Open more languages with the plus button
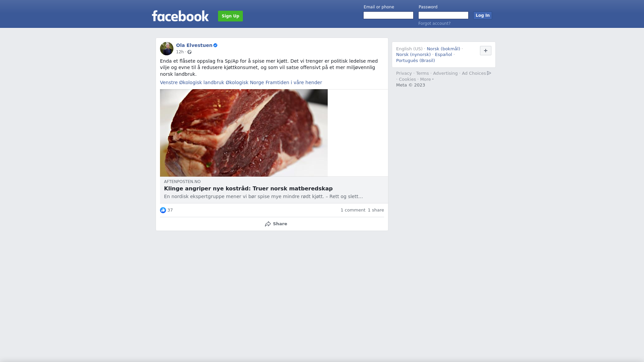644x362 pixels. point(486,51)
